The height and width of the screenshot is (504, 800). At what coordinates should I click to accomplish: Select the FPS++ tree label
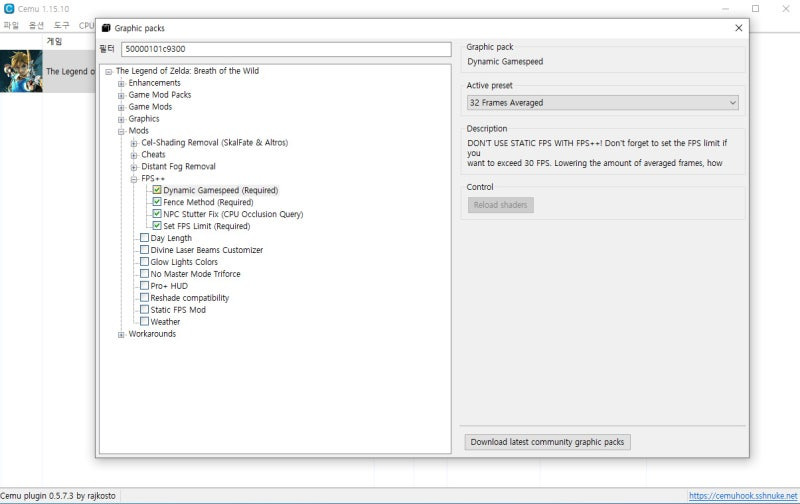tap(153, 178)
